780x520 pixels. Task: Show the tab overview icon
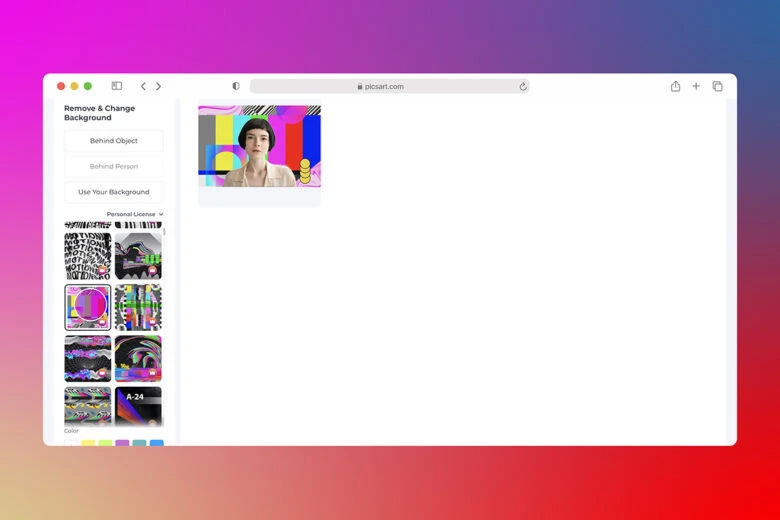click(x=717, y=86)
